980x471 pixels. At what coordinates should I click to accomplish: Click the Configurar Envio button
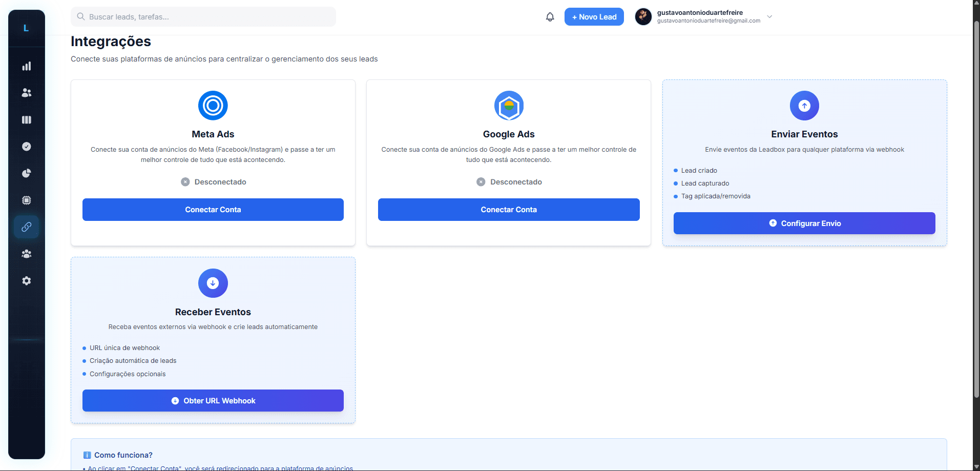804,223
